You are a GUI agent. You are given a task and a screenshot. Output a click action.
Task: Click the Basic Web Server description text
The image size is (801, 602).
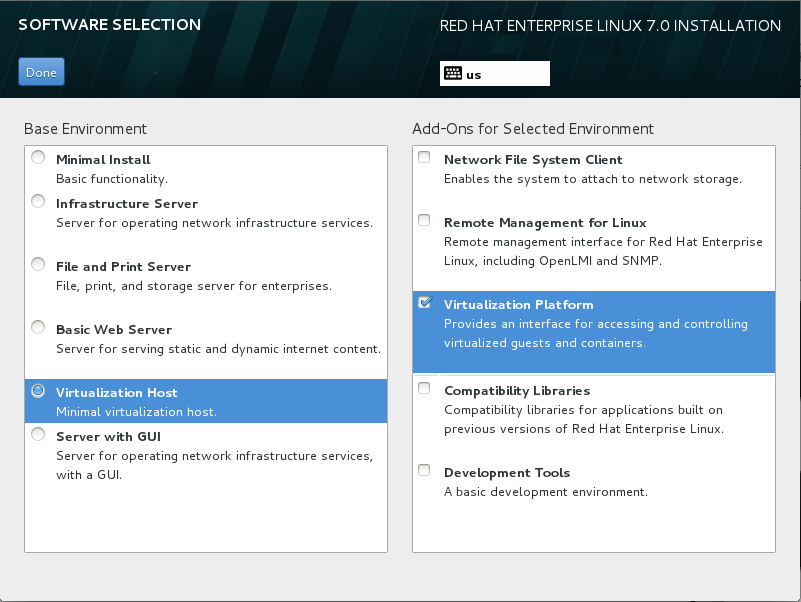(218, 349)
